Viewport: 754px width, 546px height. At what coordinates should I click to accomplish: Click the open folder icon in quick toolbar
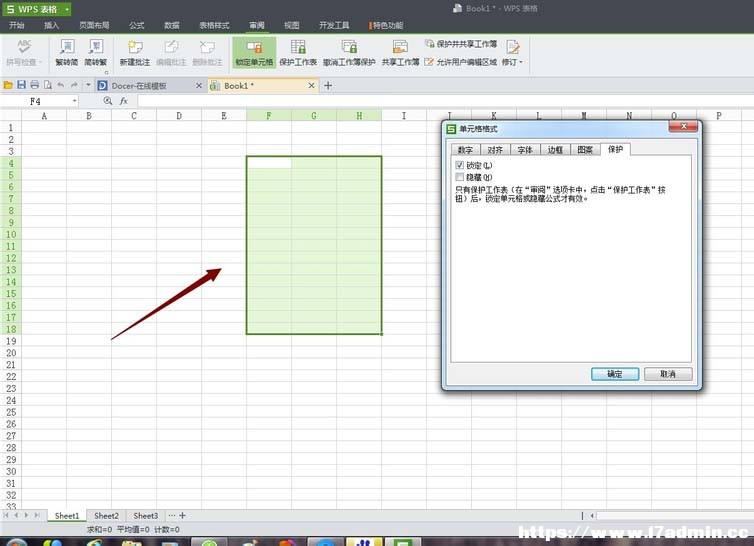(8, 85)
